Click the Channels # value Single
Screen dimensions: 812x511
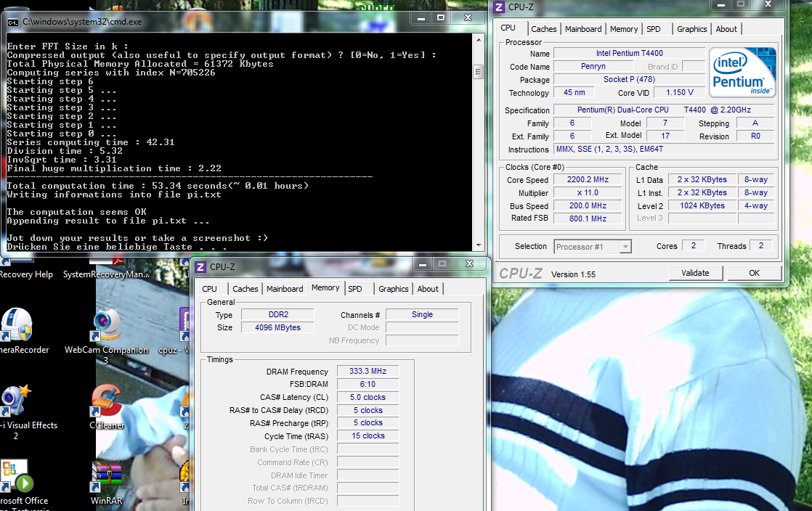click(x=422, y=314)
